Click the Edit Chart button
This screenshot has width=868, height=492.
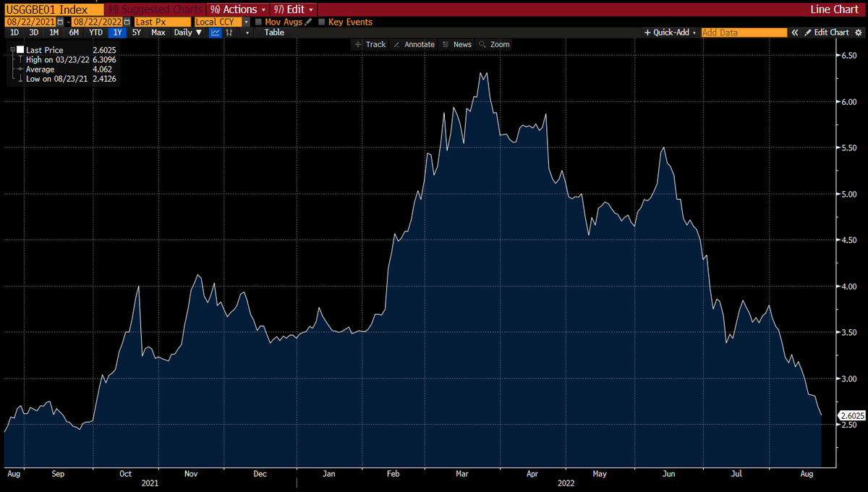click(827, 33)
